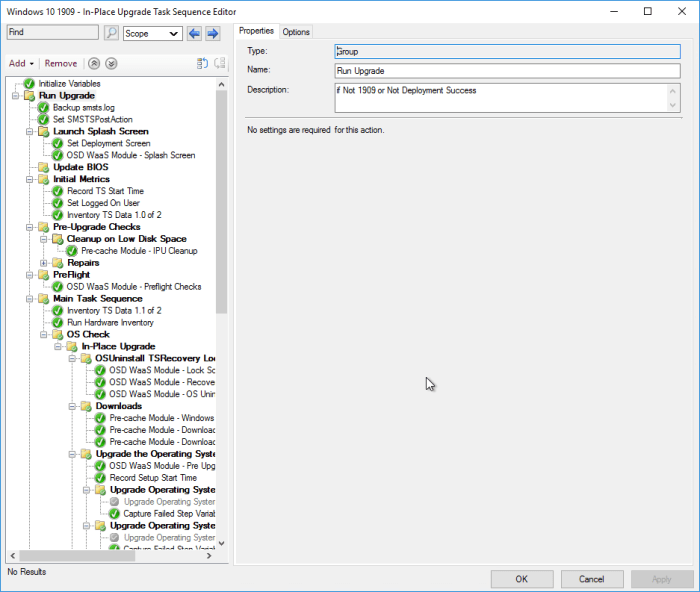Click the blue right arrow find-next icon
This screenshot has width=700, height=592.
click(212, 33)
